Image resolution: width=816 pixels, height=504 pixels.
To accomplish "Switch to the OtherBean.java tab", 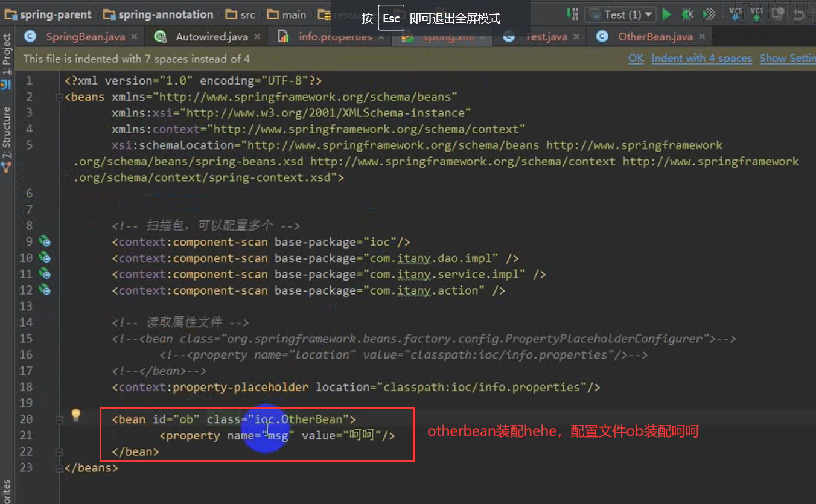I will (x=655, y=37).
